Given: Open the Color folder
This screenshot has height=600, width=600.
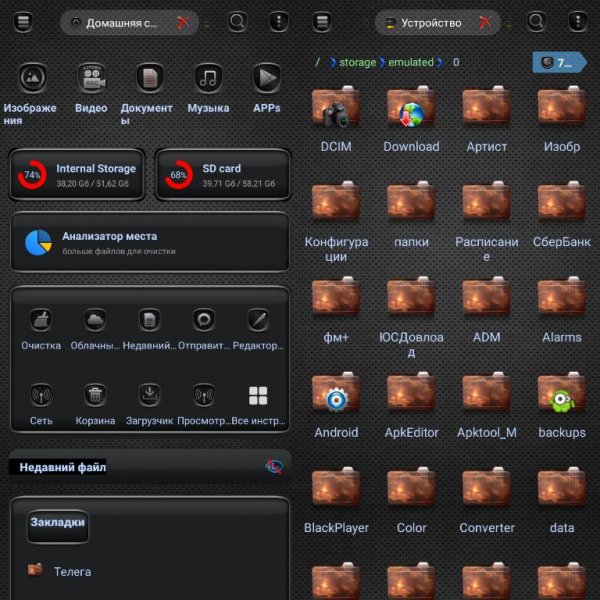Looking at the screenshot, I should click(411, 488).
